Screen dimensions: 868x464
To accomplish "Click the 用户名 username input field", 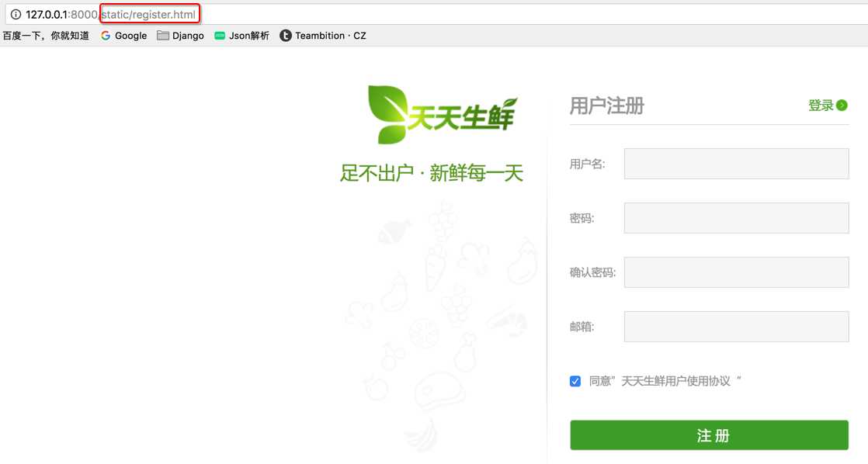I will (736, 163).
